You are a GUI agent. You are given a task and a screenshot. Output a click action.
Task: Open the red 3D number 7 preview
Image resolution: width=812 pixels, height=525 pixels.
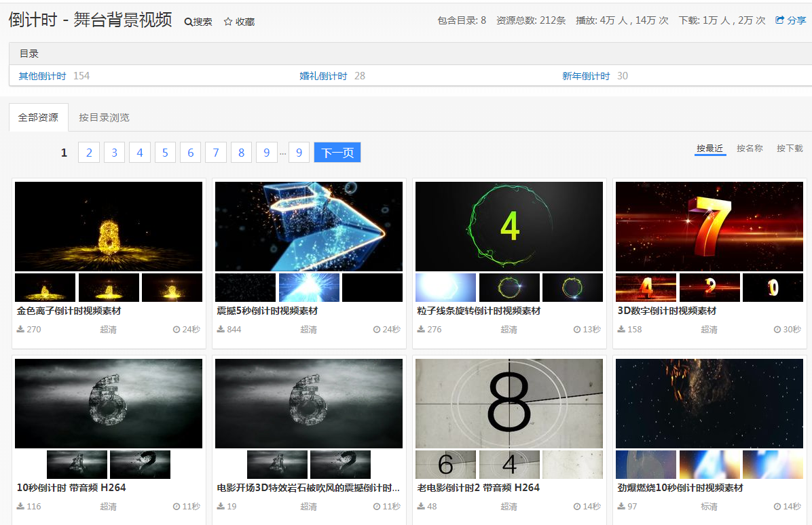click(x=709, y=226)
